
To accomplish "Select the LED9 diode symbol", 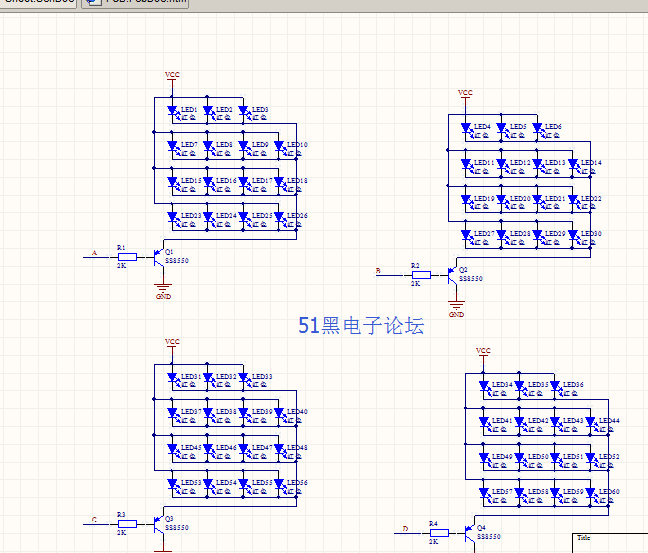I will tap(243, 146).
